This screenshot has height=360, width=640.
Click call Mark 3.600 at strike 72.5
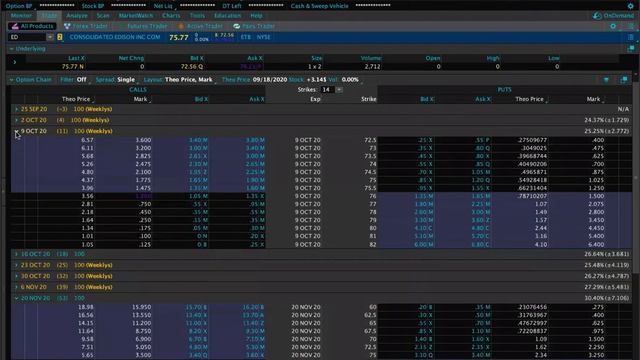pyautogui.click(x=143, y=140)
